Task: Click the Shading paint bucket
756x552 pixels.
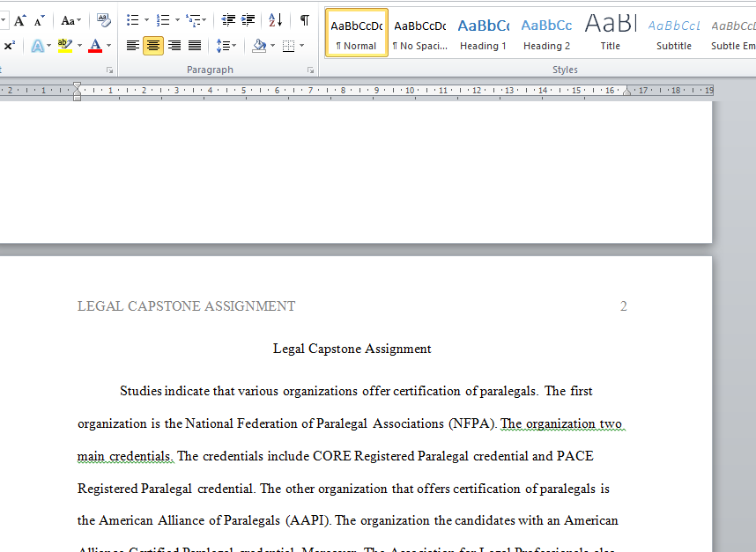Action: 259,46
